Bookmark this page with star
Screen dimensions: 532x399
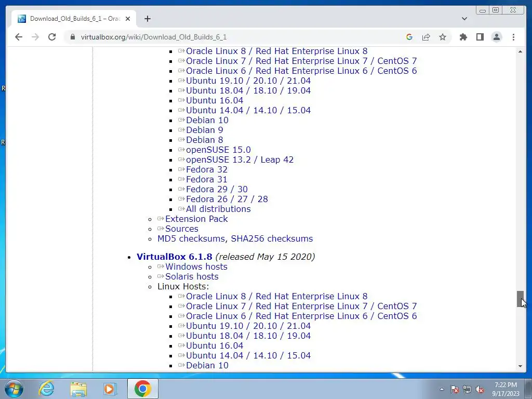pyautogui.click(x=443, y=37)
